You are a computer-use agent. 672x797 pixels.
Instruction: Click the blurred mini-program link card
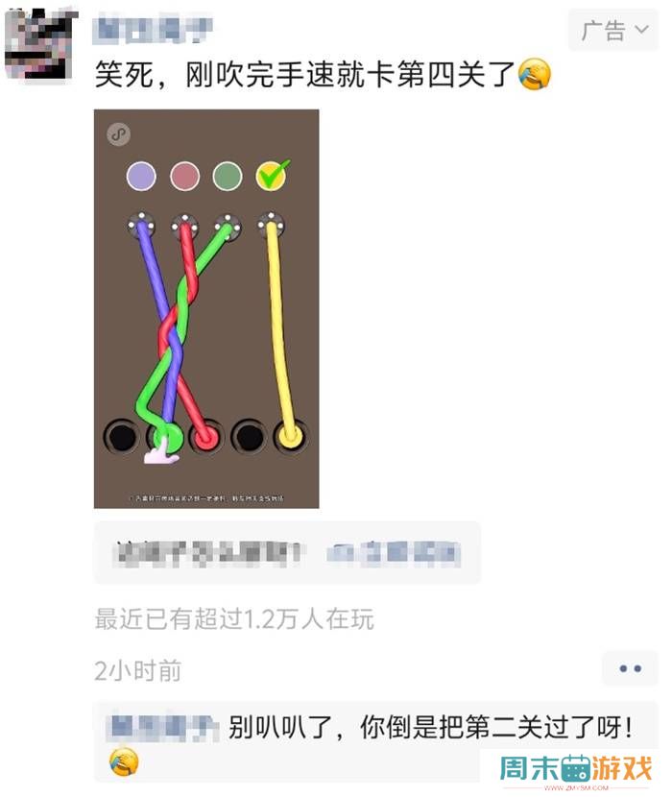287,552
